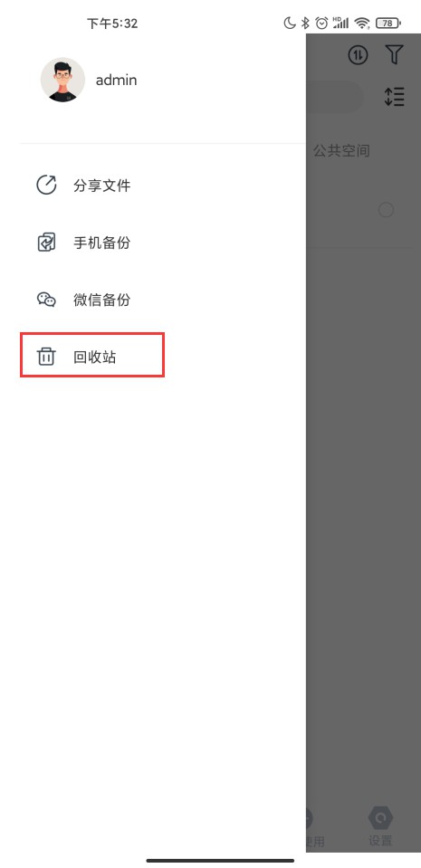Tap the dimmed search bar behind drawer

click(x=335, y=97)
